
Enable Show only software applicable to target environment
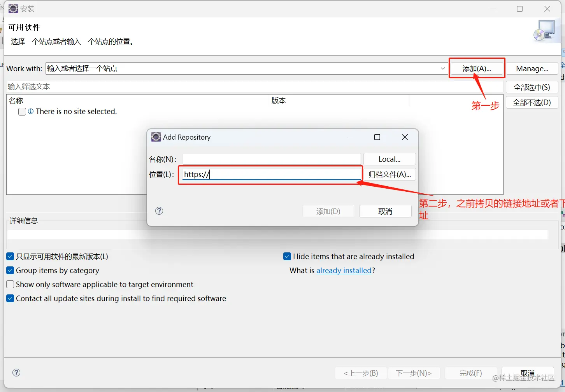point(11,285)
